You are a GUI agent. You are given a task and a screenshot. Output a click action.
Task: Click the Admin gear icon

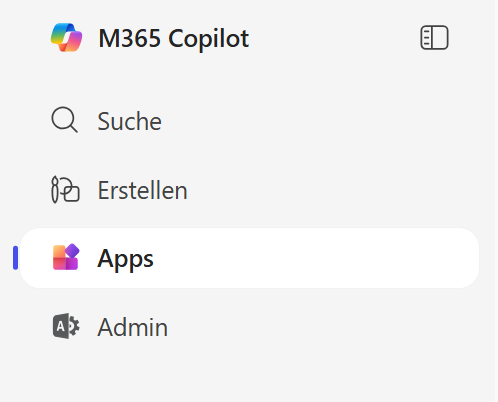(66, 326)
